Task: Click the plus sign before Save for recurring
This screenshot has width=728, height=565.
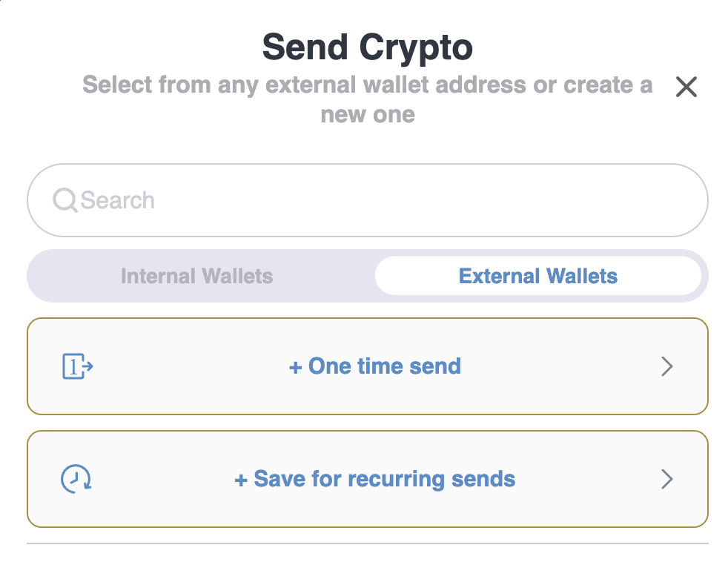Action: coord(240,480)
